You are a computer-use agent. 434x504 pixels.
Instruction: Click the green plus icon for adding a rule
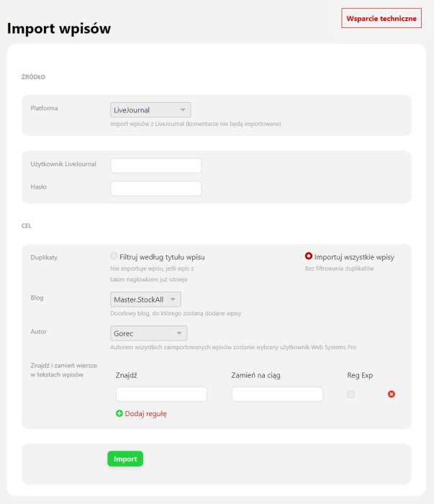pos(119,413)
